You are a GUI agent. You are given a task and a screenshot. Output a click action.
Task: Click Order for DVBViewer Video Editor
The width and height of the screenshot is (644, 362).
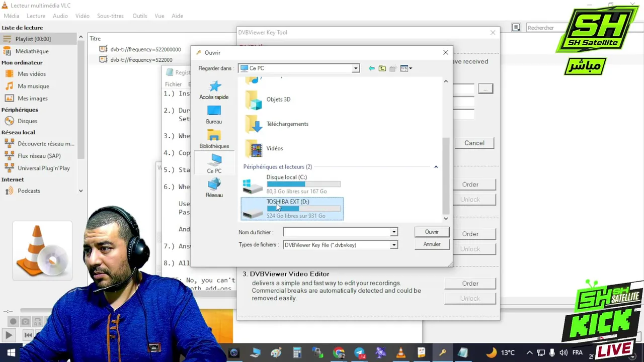point(470,284)
